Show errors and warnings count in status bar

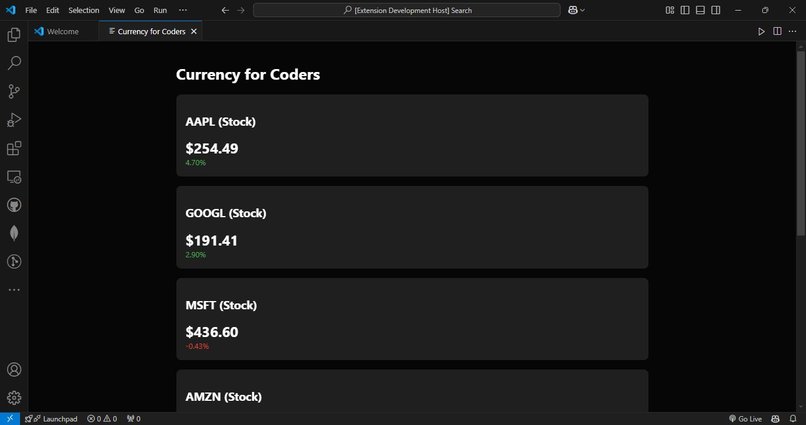102,419
